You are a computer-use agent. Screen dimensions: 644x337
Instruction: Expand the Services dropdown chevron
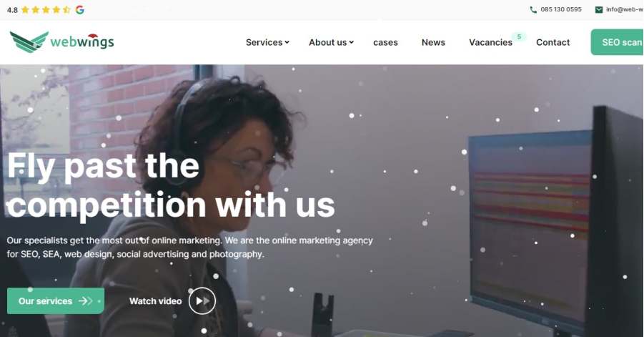[x=287, y=42]
